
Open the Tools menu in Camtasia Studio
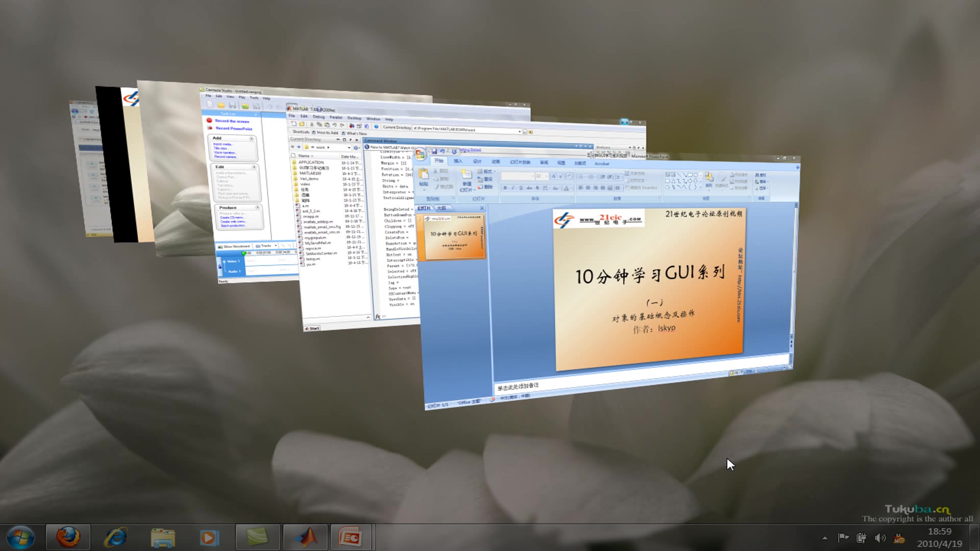pyautogui.click(x=254, y=97)
